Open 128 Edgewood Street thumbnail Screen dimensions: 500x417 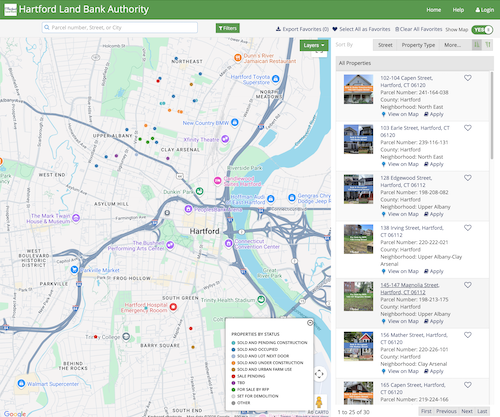[358, 189]
